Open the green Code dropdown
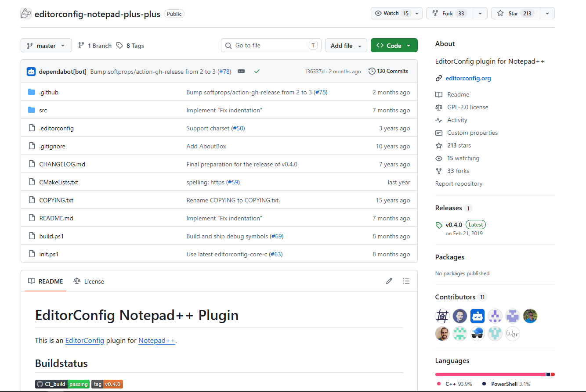Image resolution: width=586 pixels, height=392 pixels. [x=394, y=46]
